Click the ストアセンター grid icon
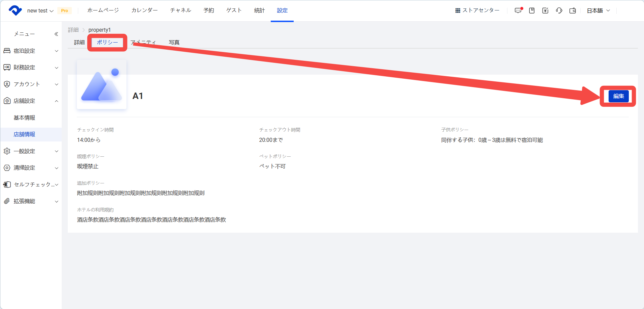Image resolution: width=644 pixels, height=309 pixels. coord(458,10)
